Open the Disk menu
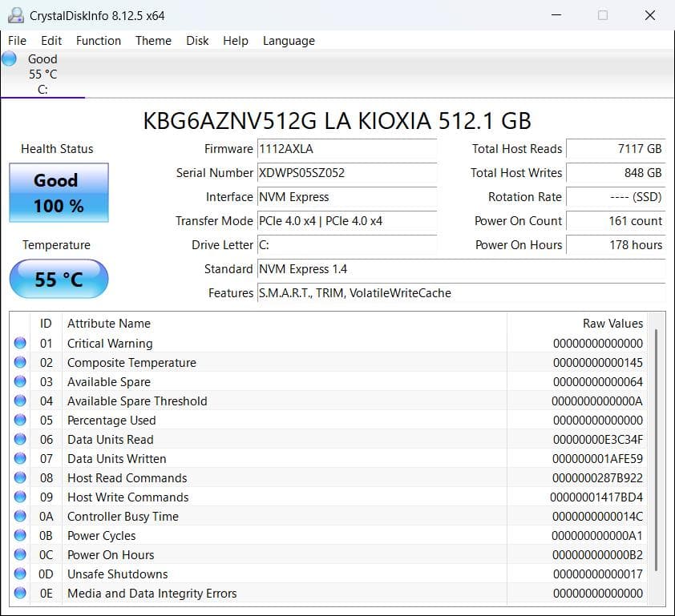Image resolution: width=675 pixels, height=616 pixels. (x=197, y=40)
